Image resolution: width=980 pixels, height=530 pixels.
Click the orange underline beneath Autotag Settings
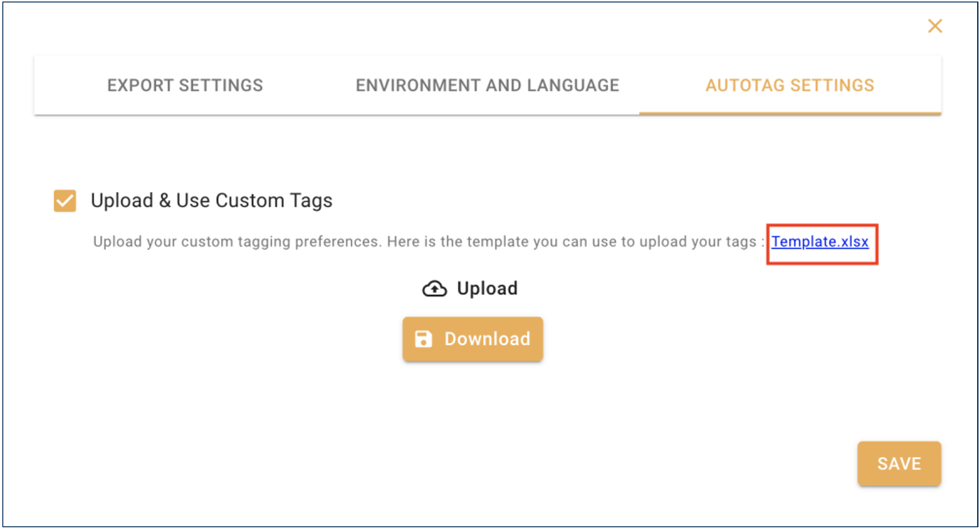point(789,113)
